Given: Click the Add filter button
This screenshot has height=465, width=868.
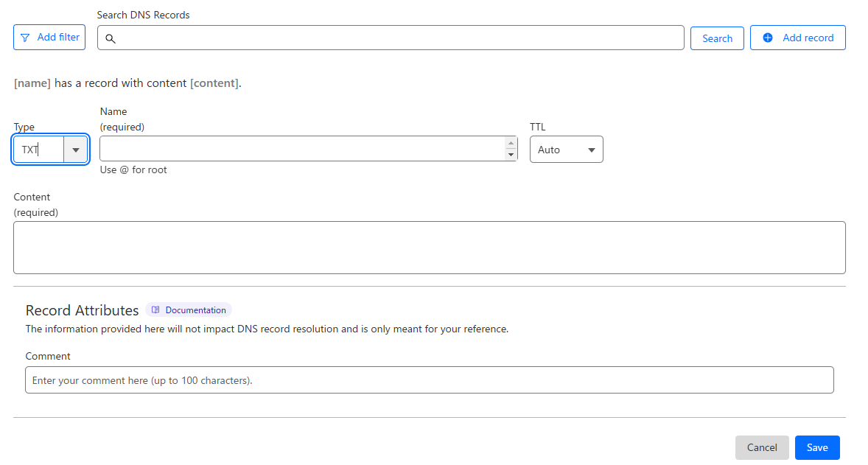Looking at the screenshot, I should pyautogui.click(x=49, y=37).
